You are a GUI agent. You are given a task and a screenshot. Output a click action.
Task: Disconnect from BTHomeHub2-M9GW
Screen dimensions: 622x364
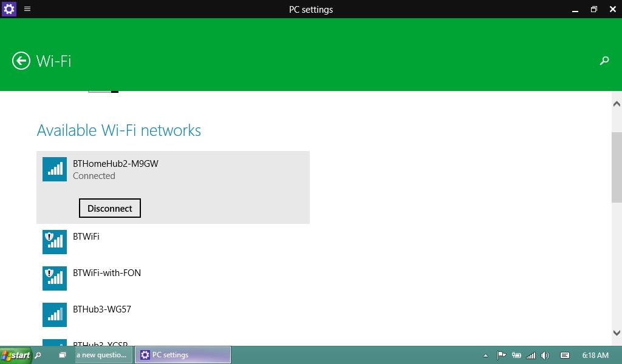click(110, 208)
